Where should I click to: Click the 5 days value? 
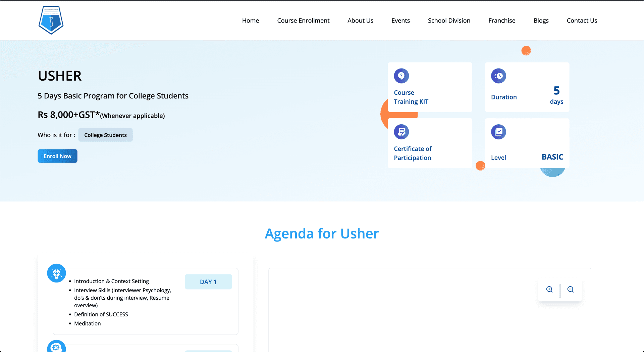click(556, 95)
